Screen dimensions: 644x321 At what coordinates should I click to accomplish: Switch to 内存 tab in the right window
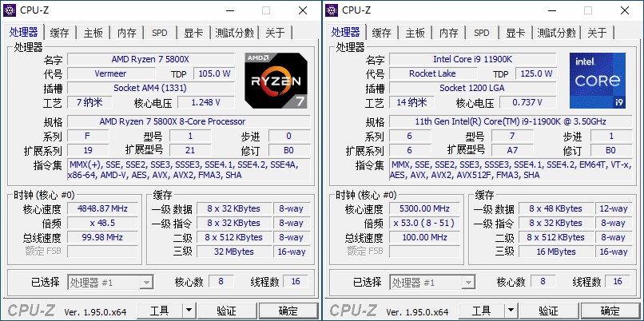click(448, 33)
